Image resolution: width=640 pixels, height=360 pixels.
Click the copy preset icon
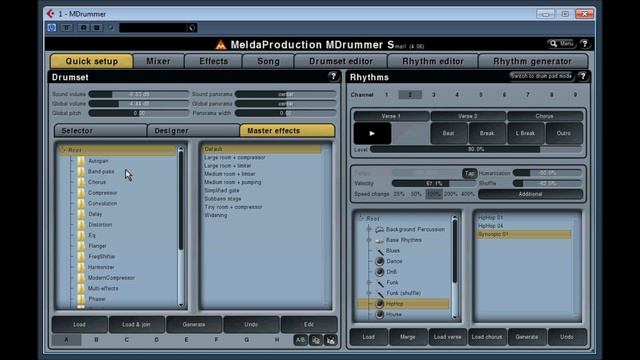[x=316, y=340]
